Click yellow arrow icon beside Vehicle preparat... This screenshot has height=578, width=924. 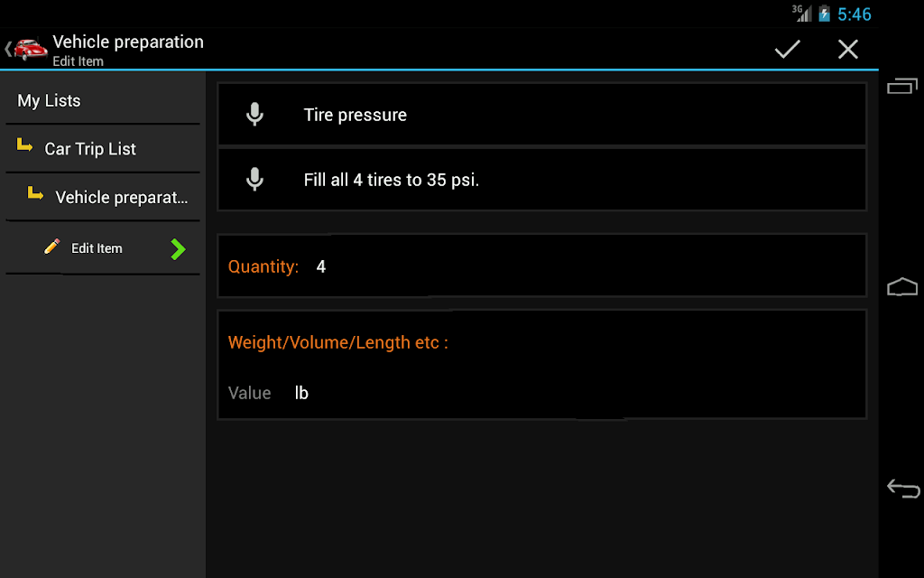35,193
